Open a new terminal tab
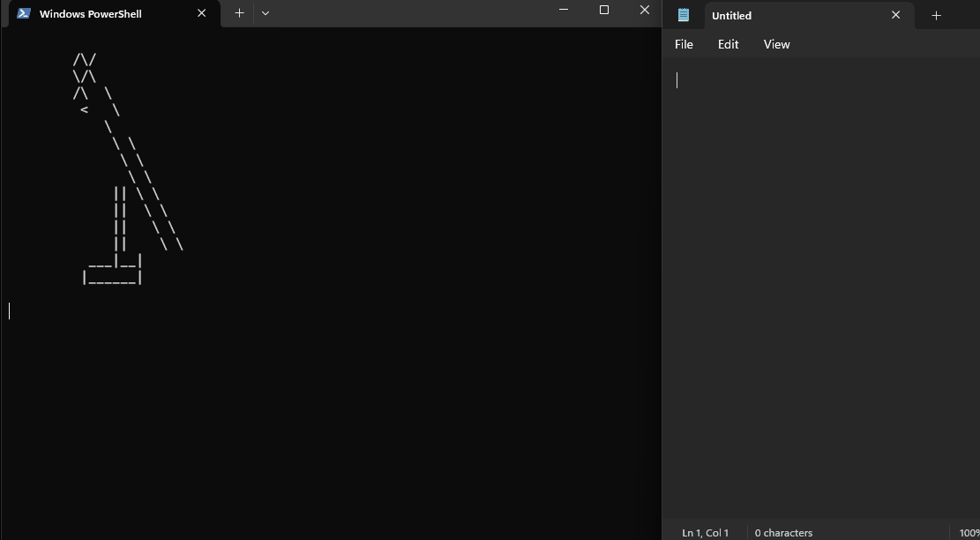This screenshot has height=540, width=980. pyautogui.click(x=239, y=13)
